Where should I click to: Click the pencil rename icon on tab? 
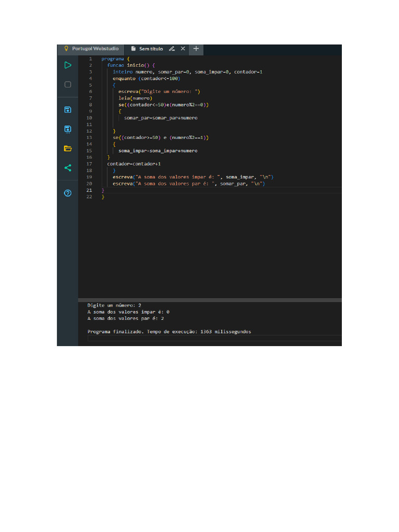tap(172, 49)
